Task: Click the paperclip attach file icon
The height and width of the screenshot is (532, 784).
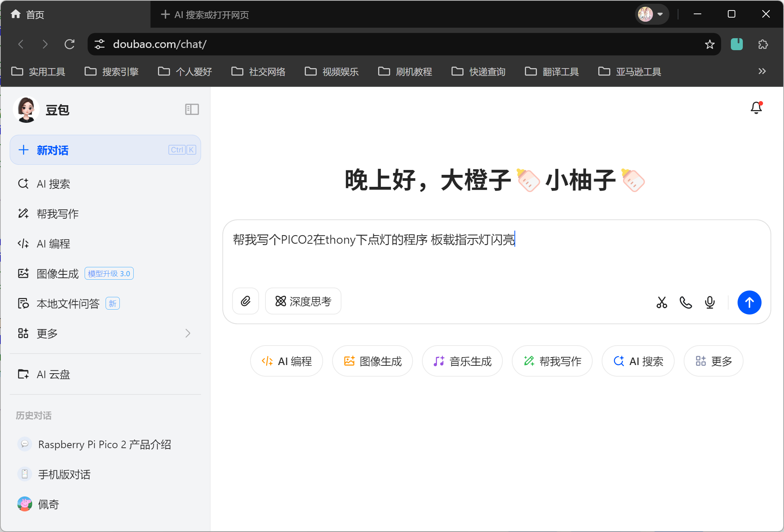Action: tap(246, 301)
